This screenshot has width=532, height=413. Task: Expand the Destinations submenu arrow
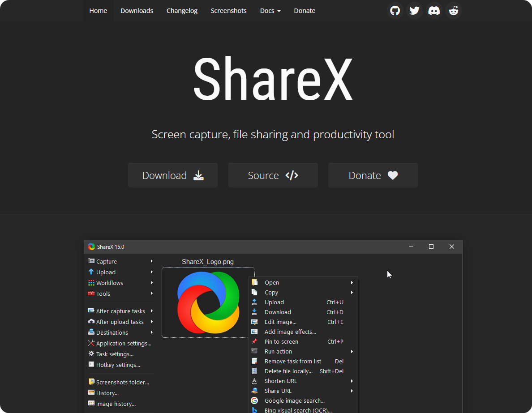click(x=152, y=332)
